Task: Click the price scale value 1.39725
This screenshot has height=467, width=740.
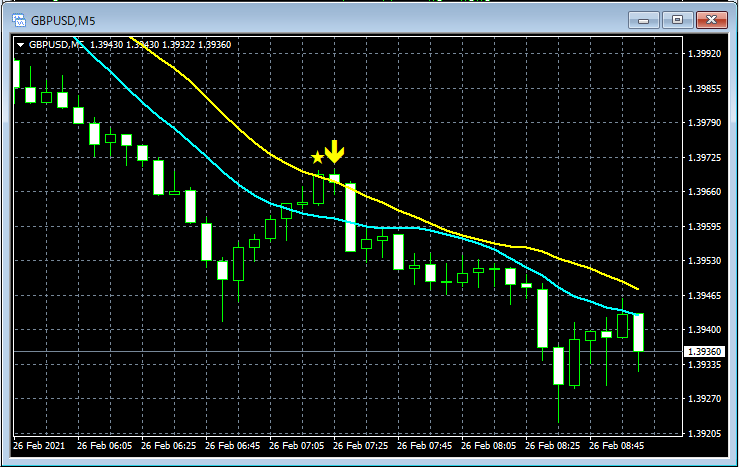Action: coord(705,158)
